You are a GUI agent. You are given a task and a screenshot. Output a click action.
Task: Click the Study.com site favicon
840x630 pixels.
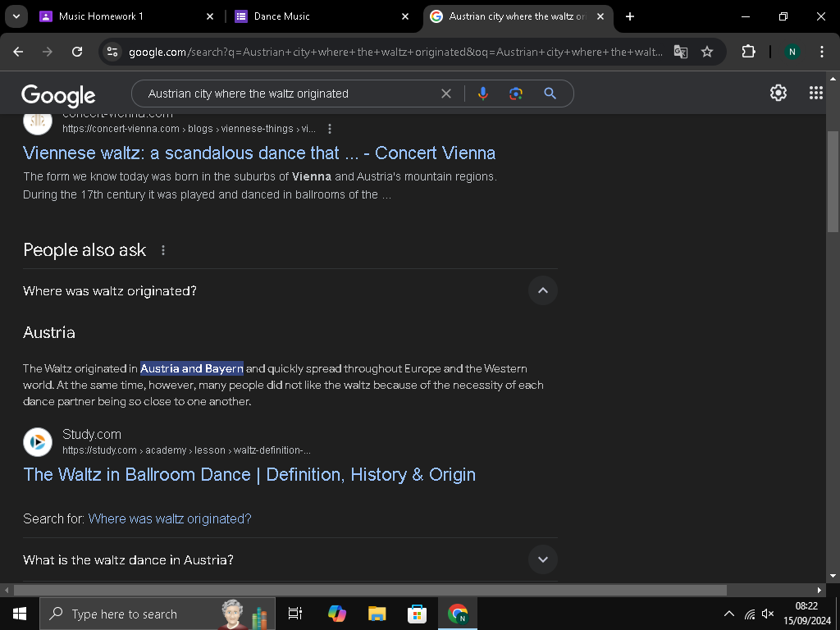[38, 442]
